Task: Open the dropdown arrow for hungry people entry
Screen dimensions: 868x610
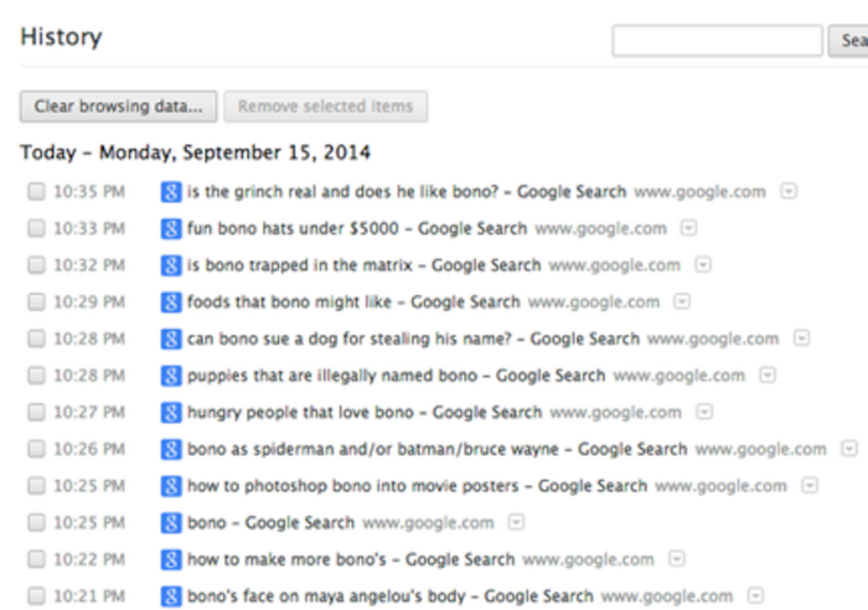Action: (704, 412)
